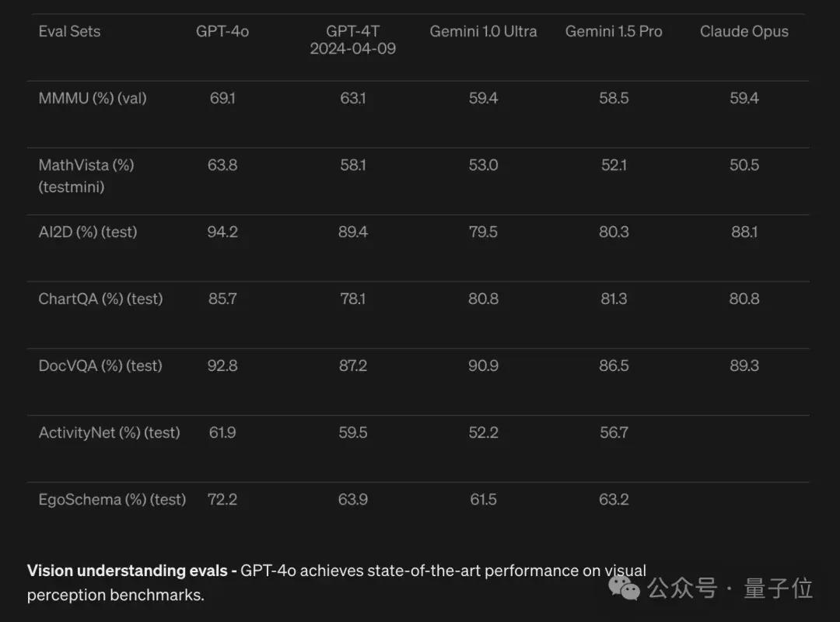Select the GPT-4o column header
840x622 pixels.
pyautogui.click(x=222, y=31)
